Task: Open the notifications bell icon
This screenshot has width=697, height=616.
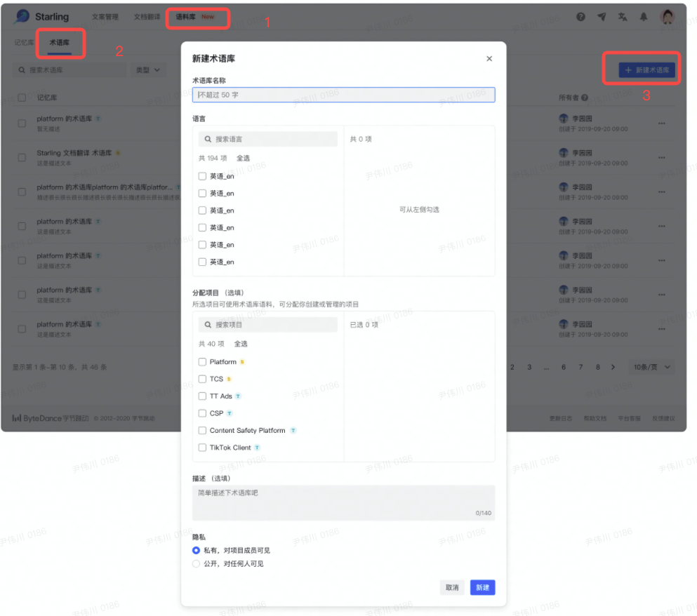Action: point(643,17)
